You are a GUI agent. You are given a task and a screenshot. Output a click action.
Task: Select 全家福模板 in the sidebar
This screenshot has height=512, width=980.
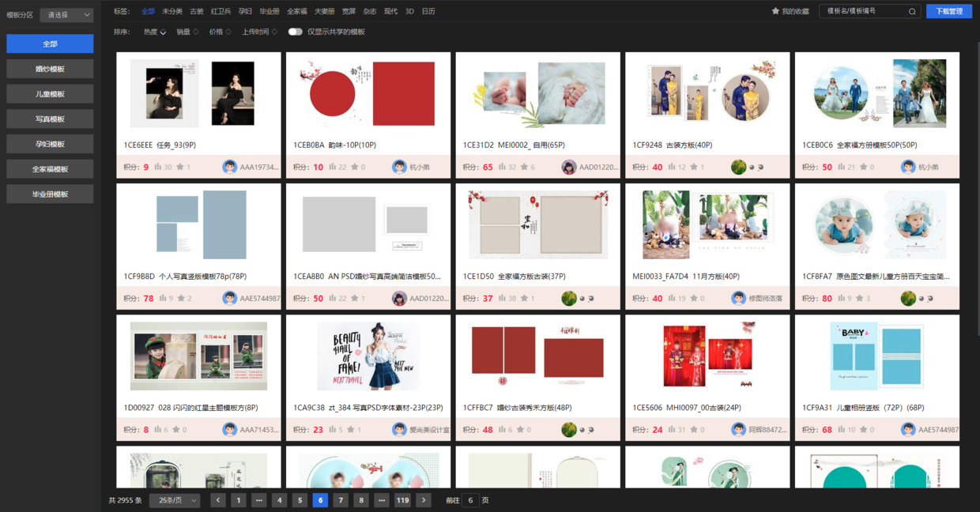point(50,169)
